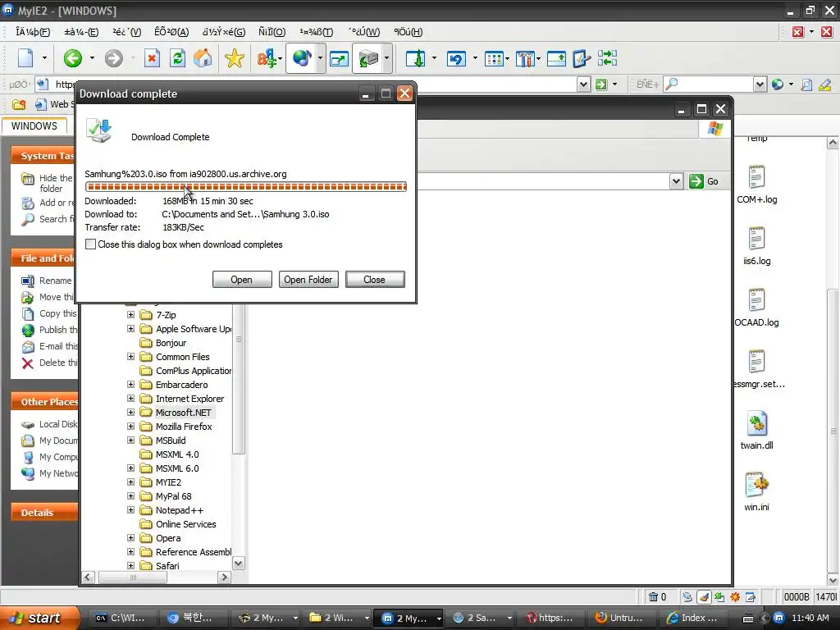Viewport: 840px width, 630px height.
Task: Open the Explorer window address dropdown
Action: 676,181
